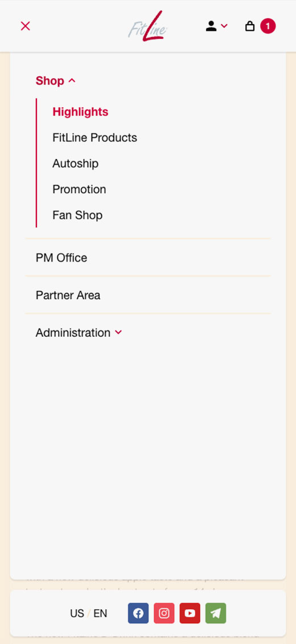This screenshot has height=644, width=296.
Task: Close the menu with the X icon
Action: [x=26, y=26]
